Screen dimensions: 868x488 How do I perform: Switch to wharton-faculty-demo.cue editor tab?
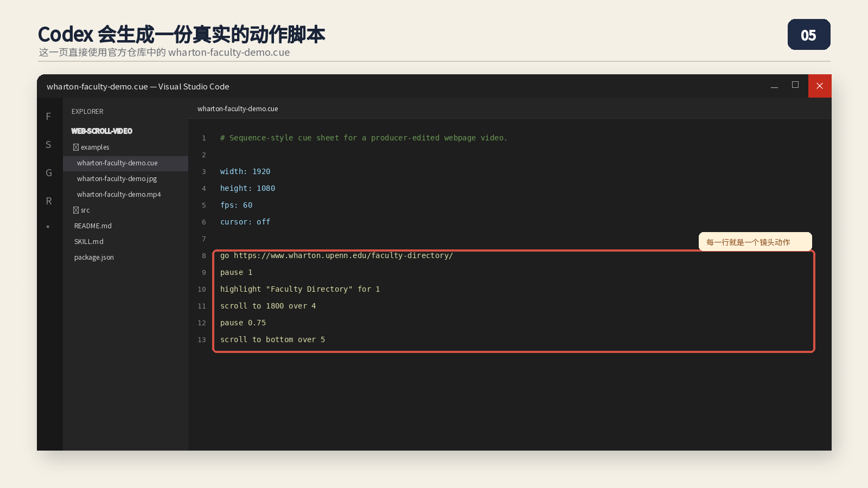tap(238, 109)
